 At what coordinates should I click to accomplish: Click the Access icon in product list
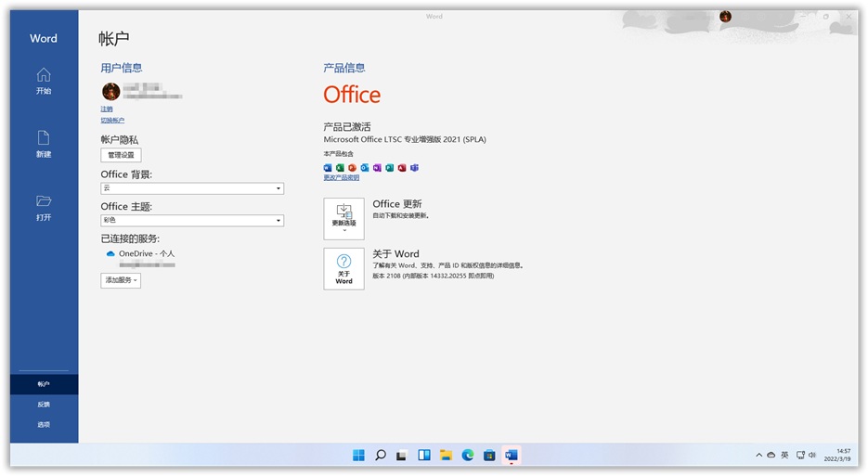click(402, 168)
